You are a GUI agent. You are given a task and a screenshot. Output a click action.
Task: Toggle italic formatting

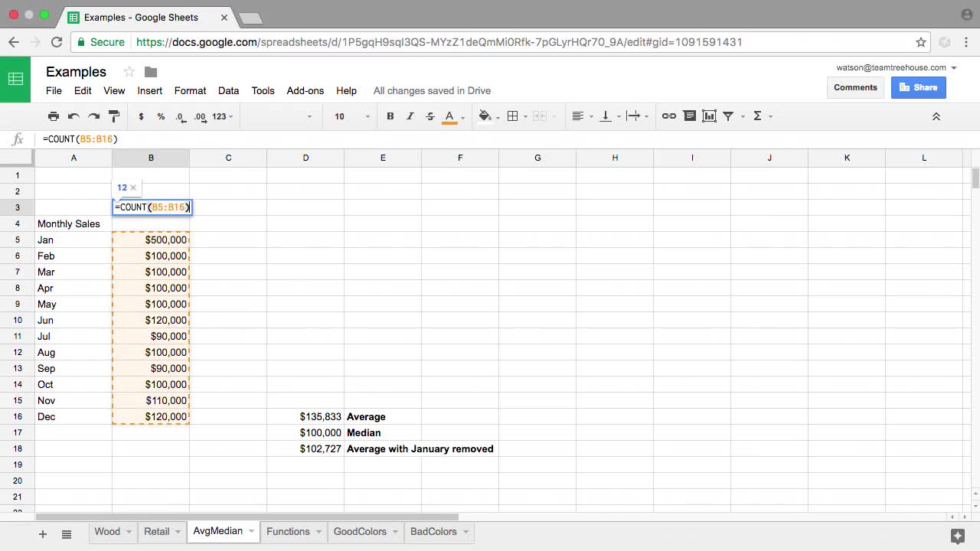pyautogui.click(x=410, y=116)
